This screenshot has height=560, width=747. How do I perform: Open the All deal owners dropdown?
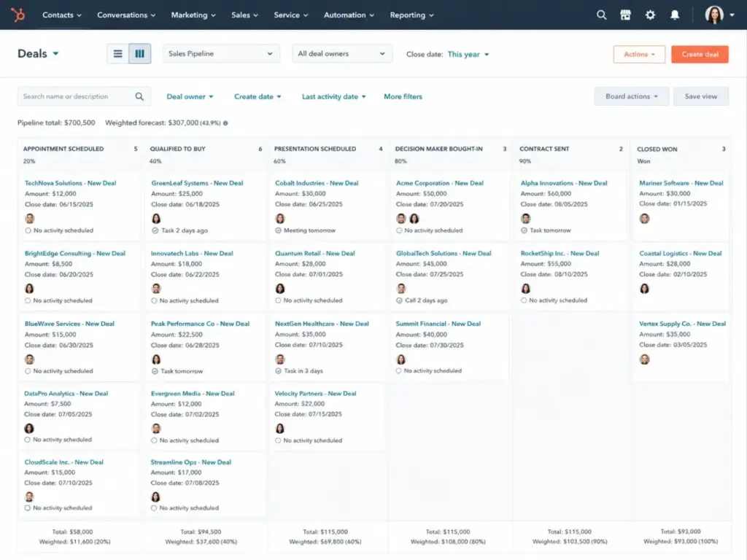[342, 54]
